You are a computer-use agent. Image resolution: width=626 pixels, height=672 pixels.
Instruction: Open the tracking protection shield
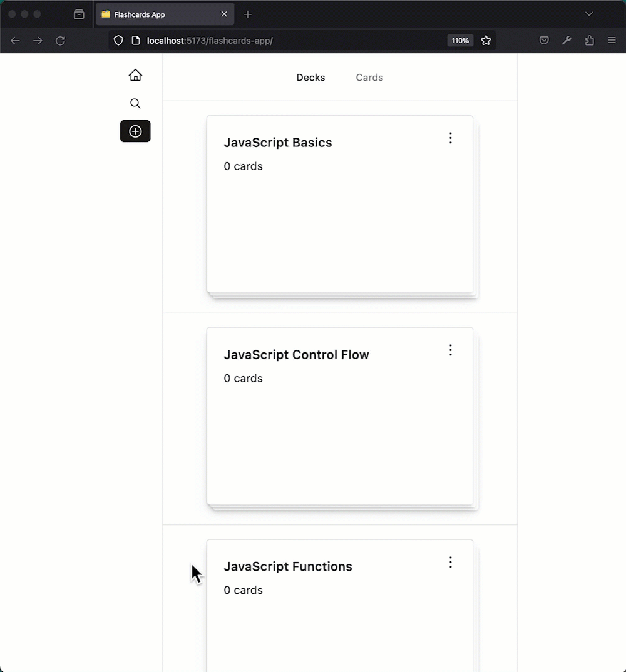118,40
